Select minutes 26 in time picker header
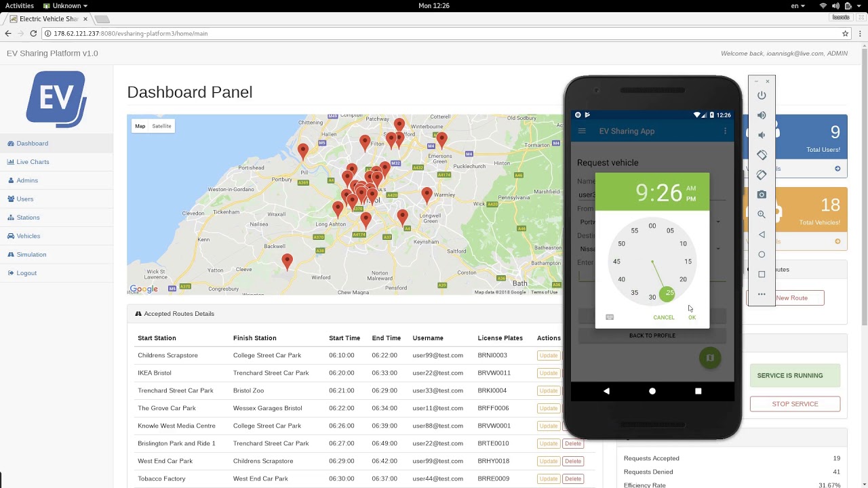The height and width of the screenshot is (488, 868). click(669, 193)
